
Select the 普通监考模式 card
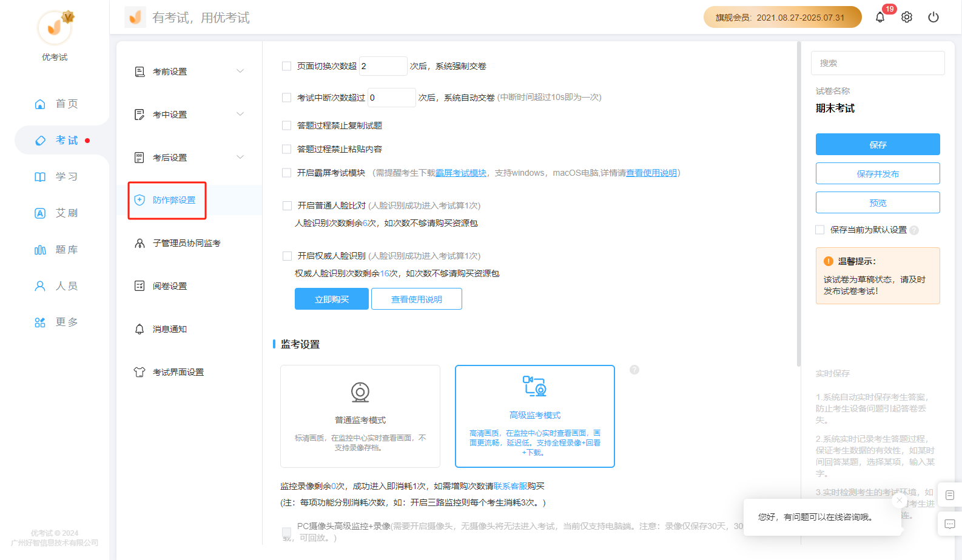tap(360, 416)
